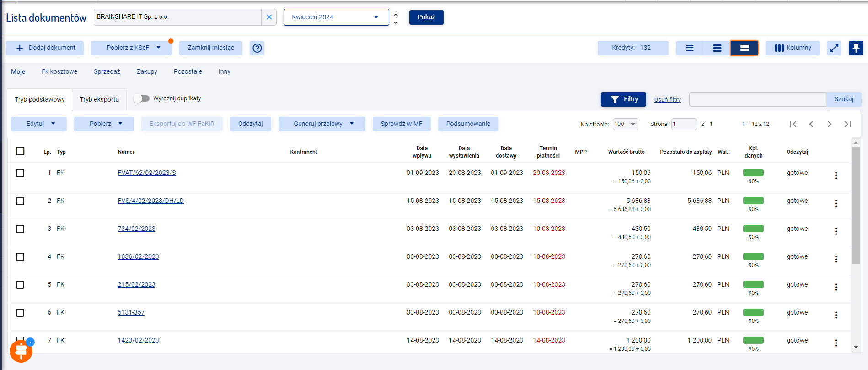This screenshot has width=868, height=370.
Task: Expand the Edytuj dropdown menu
Action: [39, 124]
